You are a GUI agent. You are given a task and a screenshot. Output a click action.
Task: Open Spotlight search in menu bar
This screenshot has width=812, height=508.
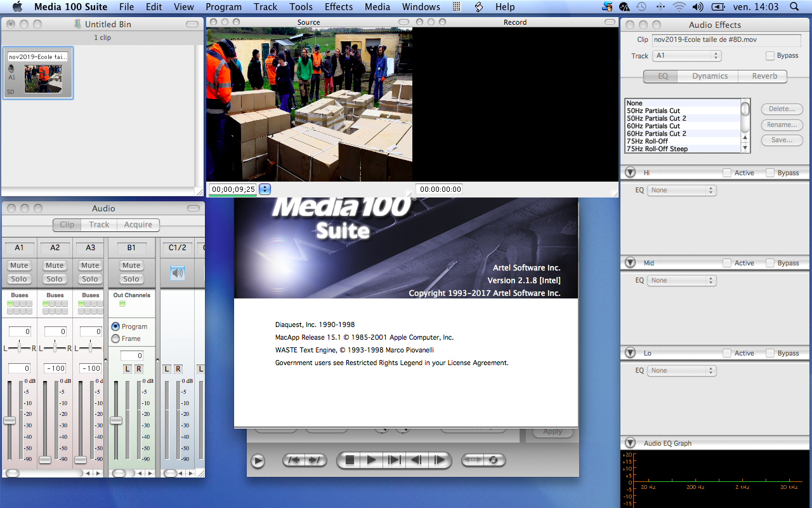pyautogui.click(x=795, y=7)
